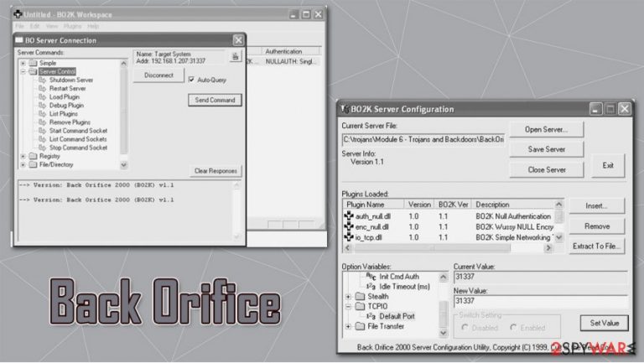Select the Enabled switch setting radio
The width and height of the screenshot is (644, 363).
tap(513, 328)
